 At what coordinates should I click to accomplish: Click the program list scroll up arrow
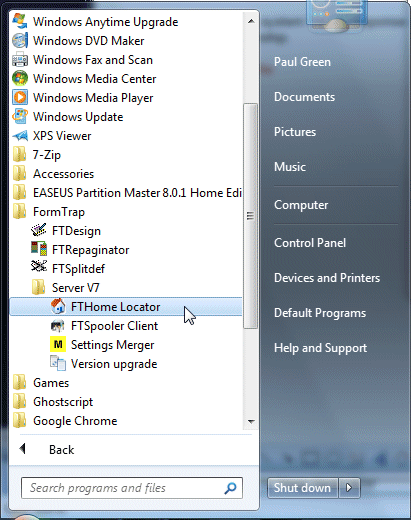[x=251, y=21]
